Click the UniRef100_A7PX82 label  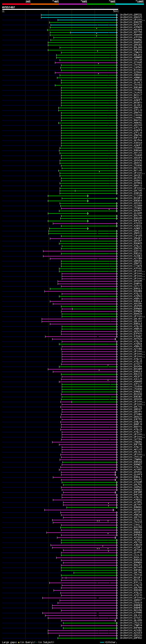[x=131, y=268]
